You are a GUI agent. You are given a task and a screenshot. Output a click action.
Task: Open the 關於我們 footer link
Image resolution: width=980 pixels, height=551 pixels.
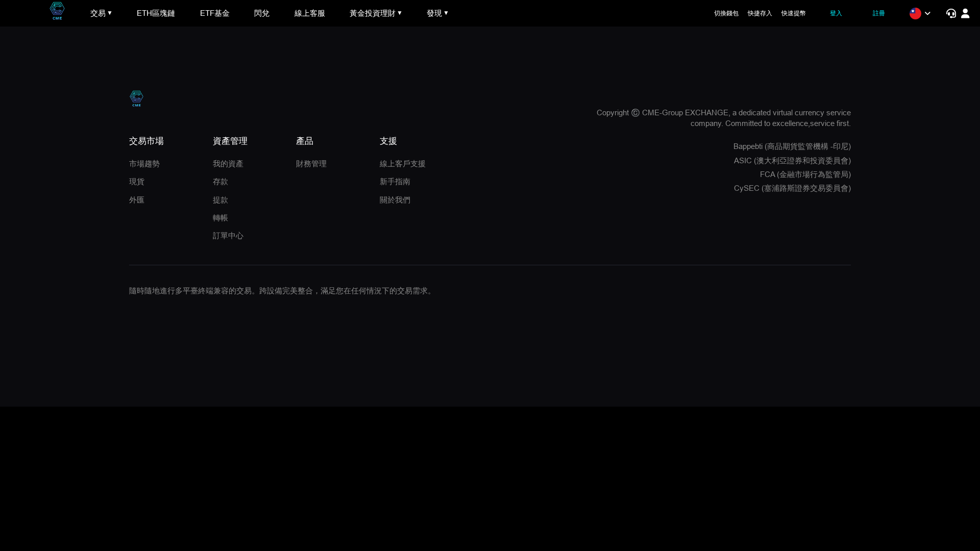(395, 200)
